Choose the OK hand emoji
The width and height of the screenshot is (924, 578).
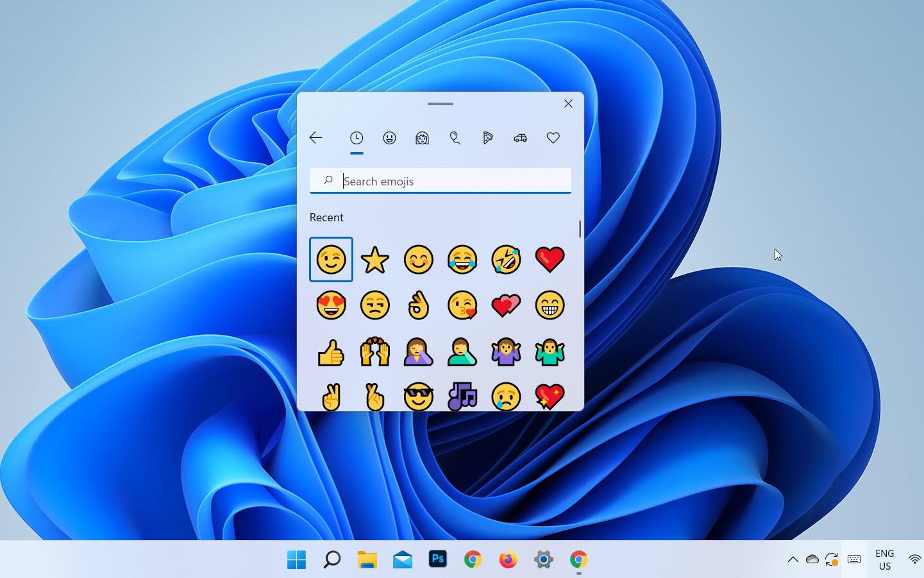coord(418,305)
